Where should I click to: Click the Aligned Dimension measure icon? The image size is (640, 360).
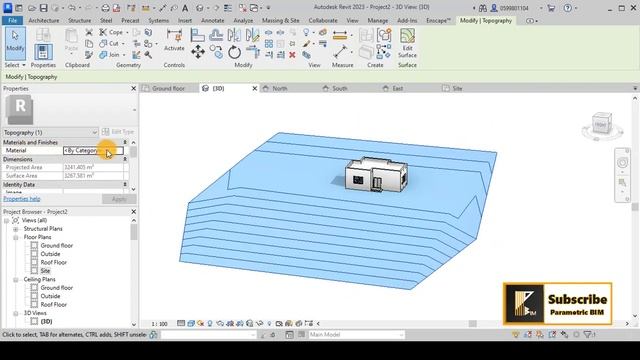340,35
